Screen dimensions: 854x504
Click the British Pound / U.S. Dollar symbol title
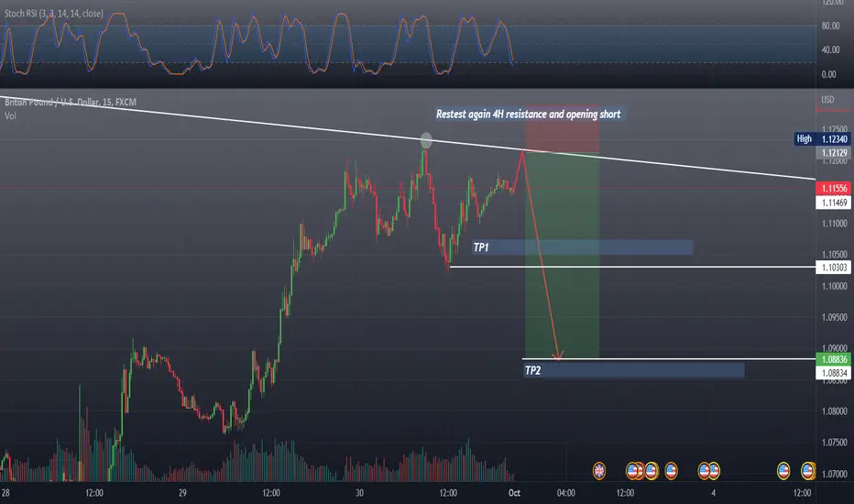(71, 102)
